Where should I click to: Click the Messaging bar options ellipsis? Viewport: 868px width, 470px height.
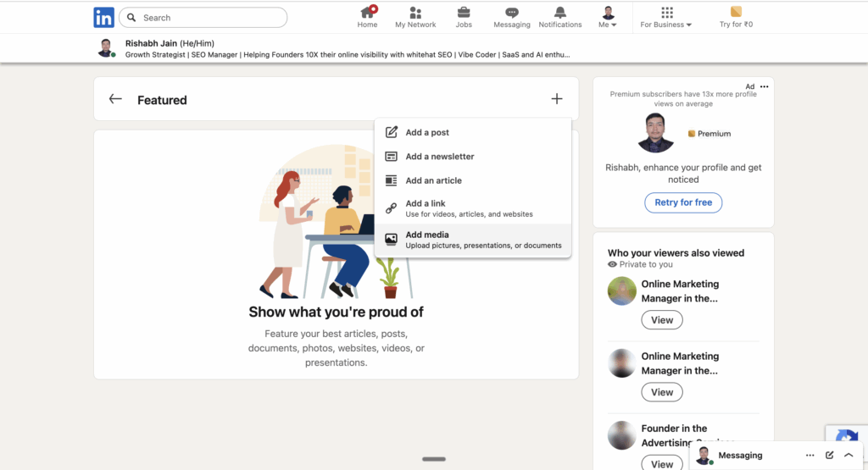810,455
